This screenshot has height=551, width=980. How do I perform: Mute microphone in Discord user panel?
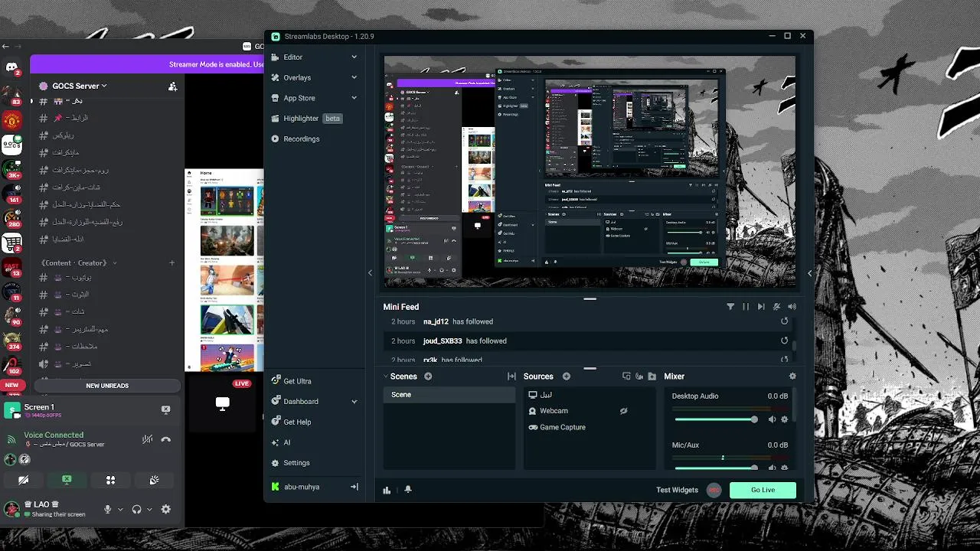(x=108, y=509)
